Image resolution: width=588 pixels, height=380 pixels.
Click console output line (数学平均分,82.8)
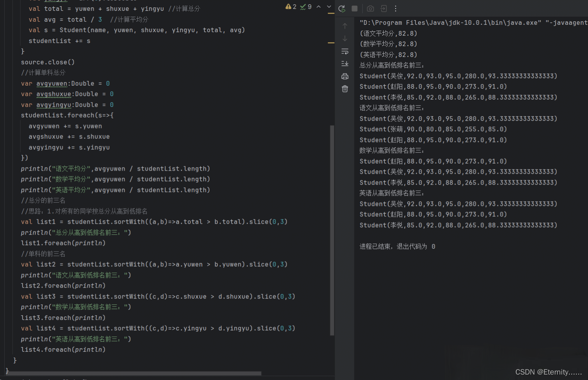pyautogui.click(x=388, y=44)
